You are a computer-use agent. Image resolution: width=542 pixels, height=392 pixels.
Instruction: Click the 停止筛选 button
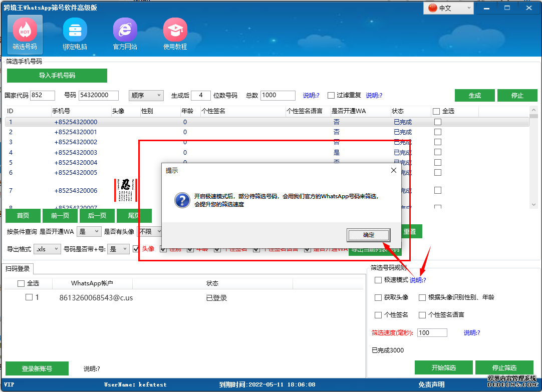504,368
